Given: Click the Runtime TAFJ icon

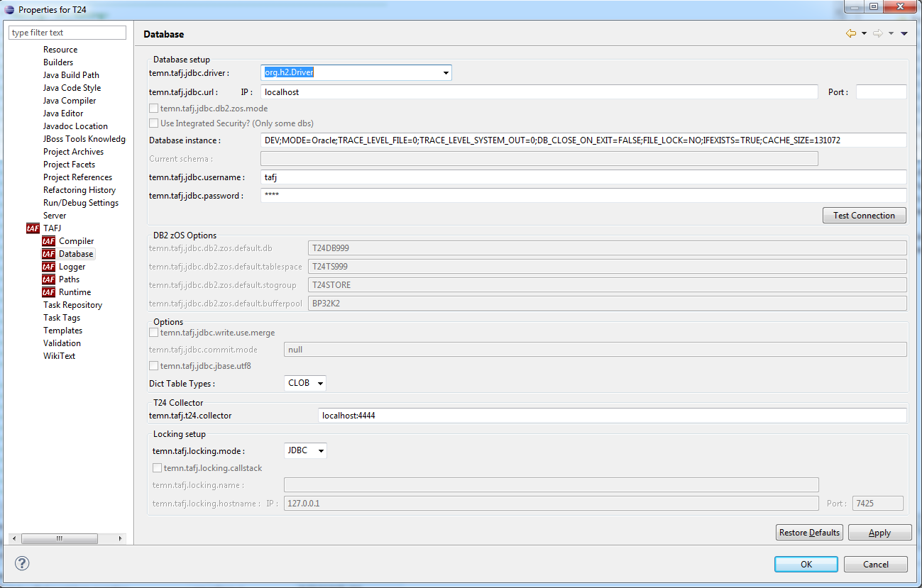Looking at the screenshot, I should tap(48, 292).
